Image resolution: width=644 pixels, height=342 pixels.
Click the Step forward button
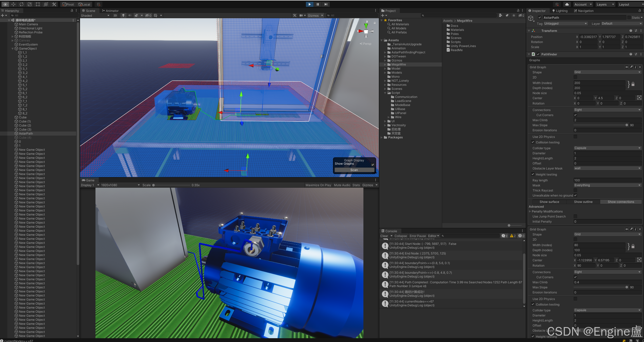pyautogui.click(x=326, y=4)
